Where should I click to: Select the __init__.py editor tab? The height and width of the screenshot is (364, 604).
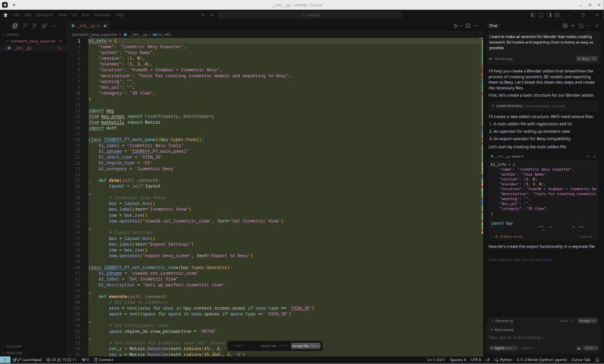click(88, 26)
